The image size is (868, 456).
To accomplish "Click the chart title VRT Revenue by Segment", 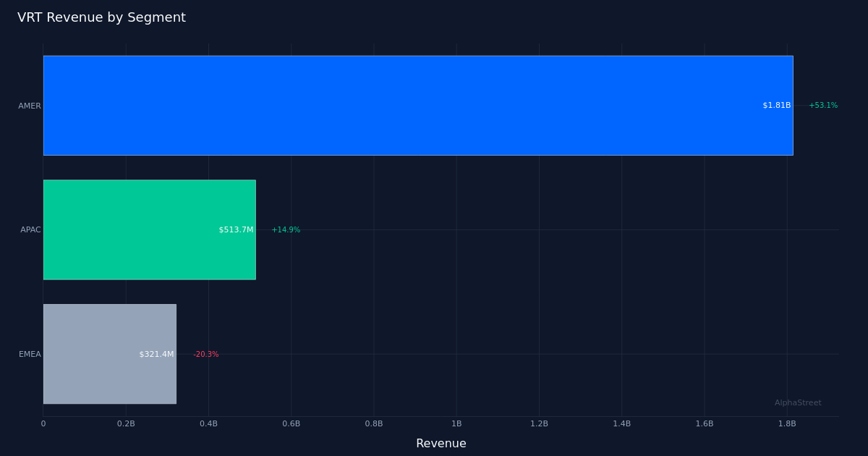I will tap(102, 17).
